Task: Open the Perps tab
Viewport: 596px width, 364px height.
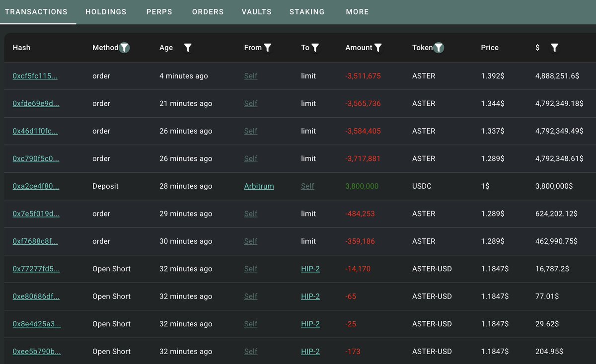Action: coord(159,11)
